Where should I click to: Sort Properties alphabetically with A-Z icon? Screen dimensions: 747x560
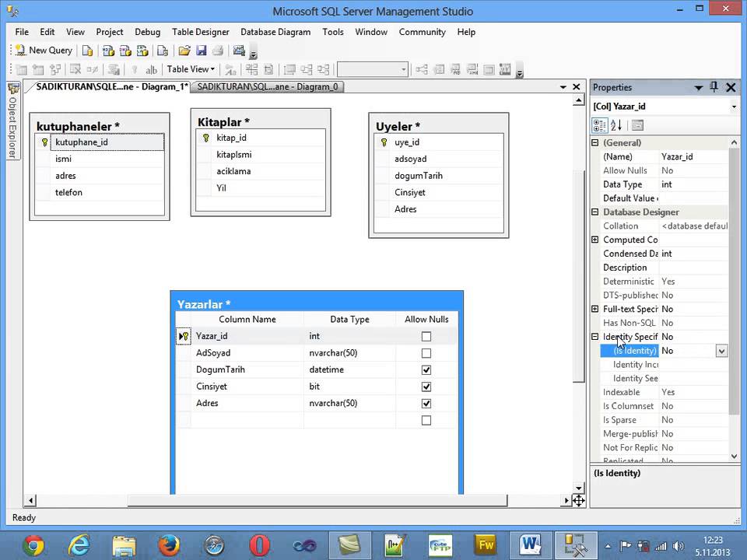(x=616, y=125)
